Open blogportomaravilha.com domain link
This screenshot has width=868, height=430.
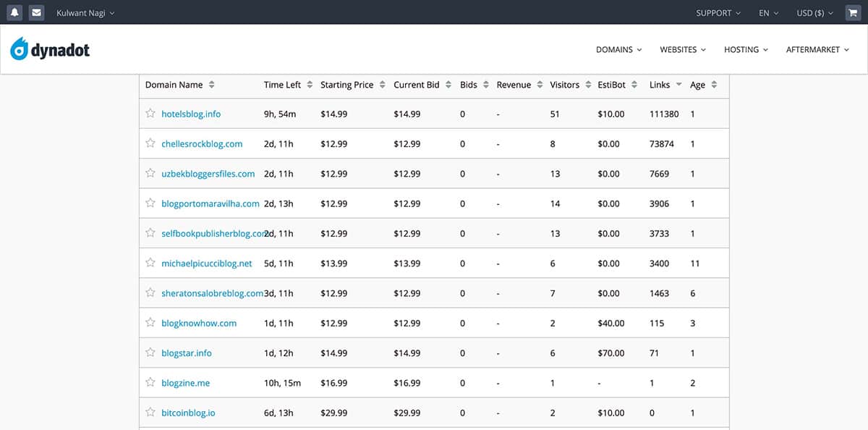pyautogui.click(x=210, y=203)
